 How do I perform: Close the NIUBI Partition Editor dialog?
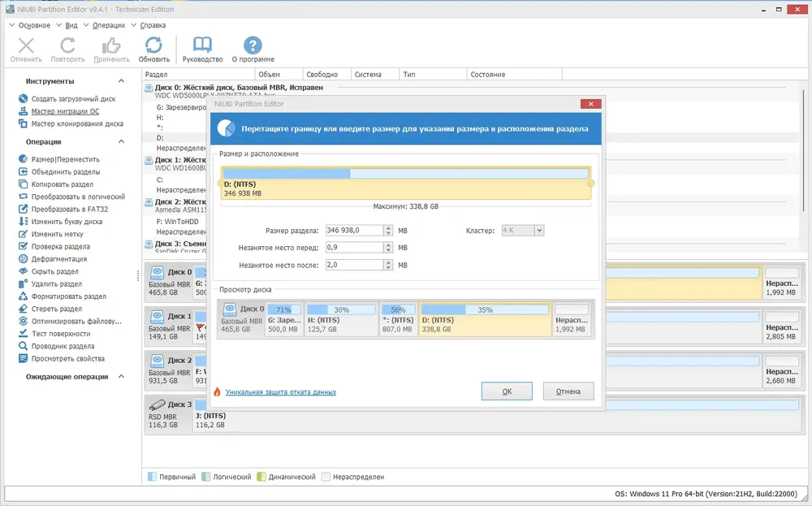(590, 104)
